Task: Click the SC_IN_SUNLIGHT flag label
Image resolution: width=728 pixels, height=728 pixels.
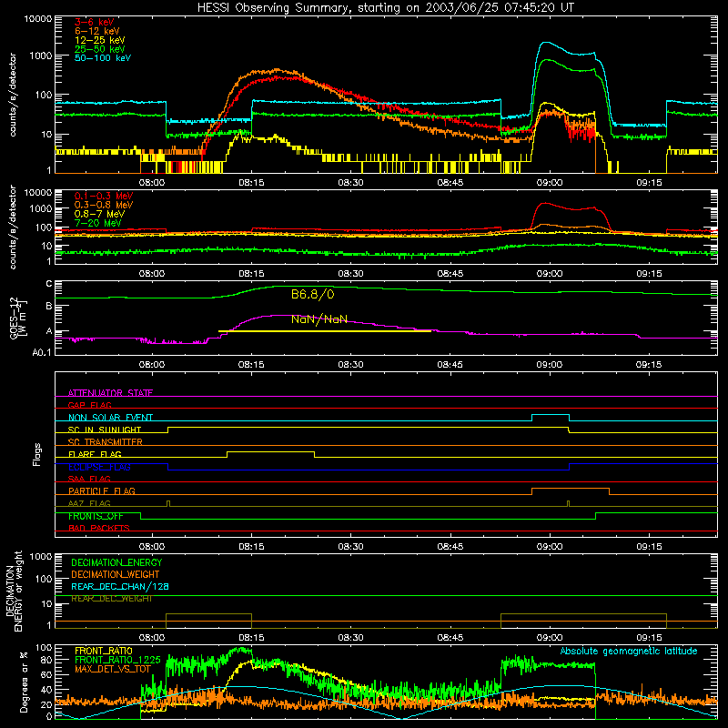Action: [x=105, y=430]
